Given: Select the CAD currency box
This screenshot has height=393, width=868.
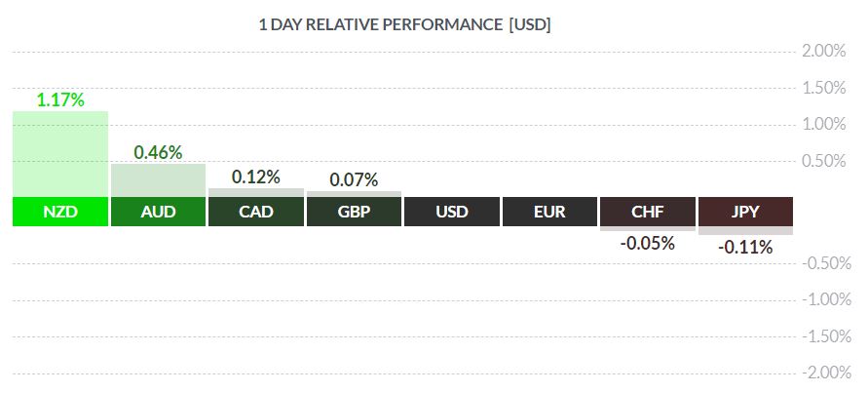Looking at the screenshot, I should [x=256, y=212].
